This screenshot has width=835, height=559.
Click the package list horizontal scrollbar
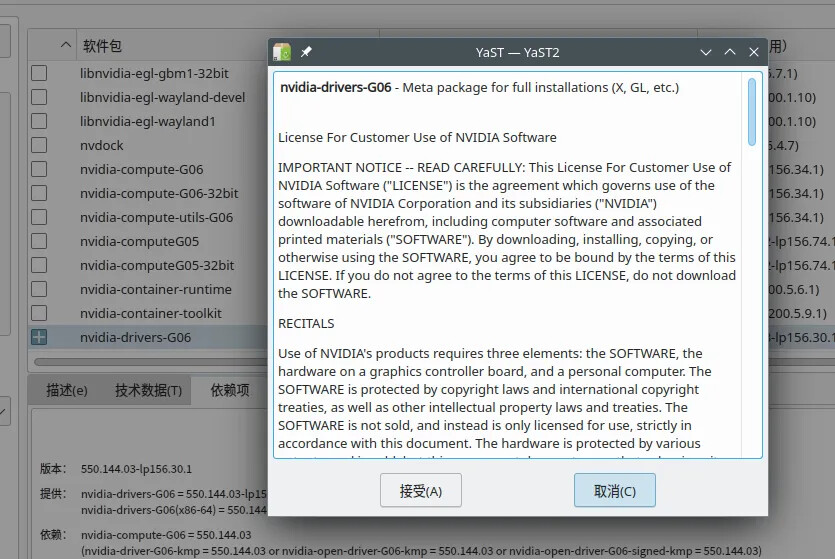151,362
